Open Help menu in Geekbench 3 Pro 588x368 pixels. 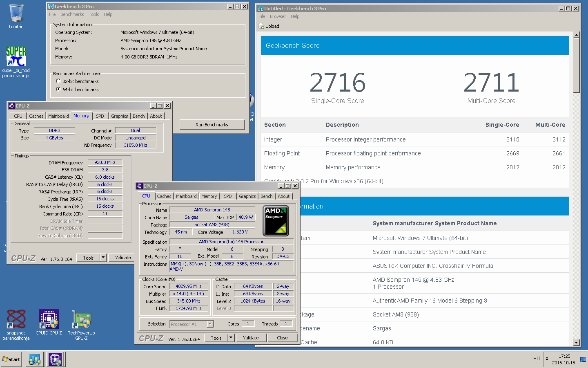(x=108, y=14)
